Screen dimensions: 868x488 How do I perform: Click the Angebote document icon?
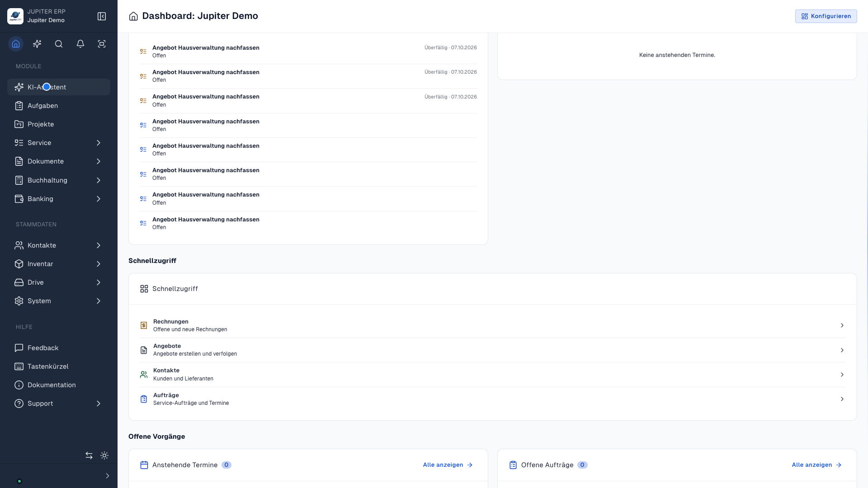(x=144, y=350)
